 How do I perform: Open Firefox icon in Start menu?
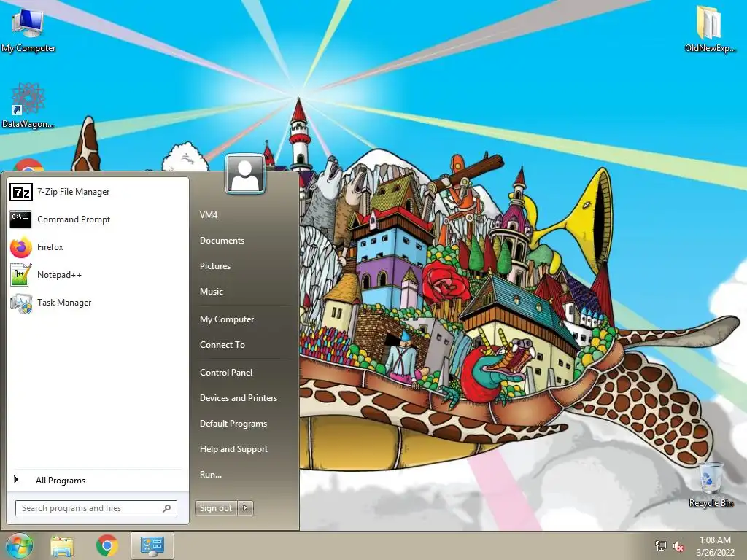coord(21,247)
